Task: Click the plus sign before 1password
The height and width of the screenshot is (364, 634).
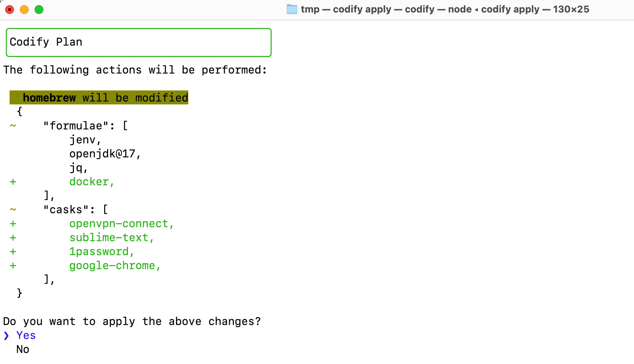Action: point(13,251)
